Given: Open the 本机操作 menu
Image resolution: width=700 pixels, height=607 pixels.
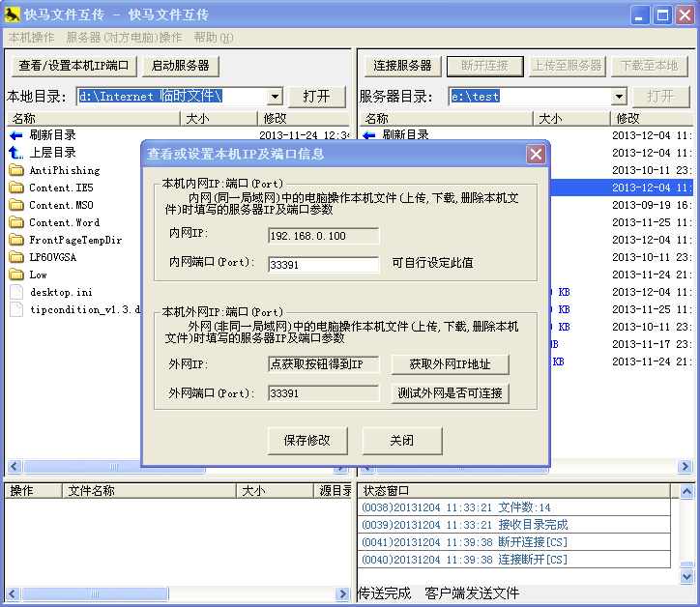Looking at the screenshot, I should [32, 38].
